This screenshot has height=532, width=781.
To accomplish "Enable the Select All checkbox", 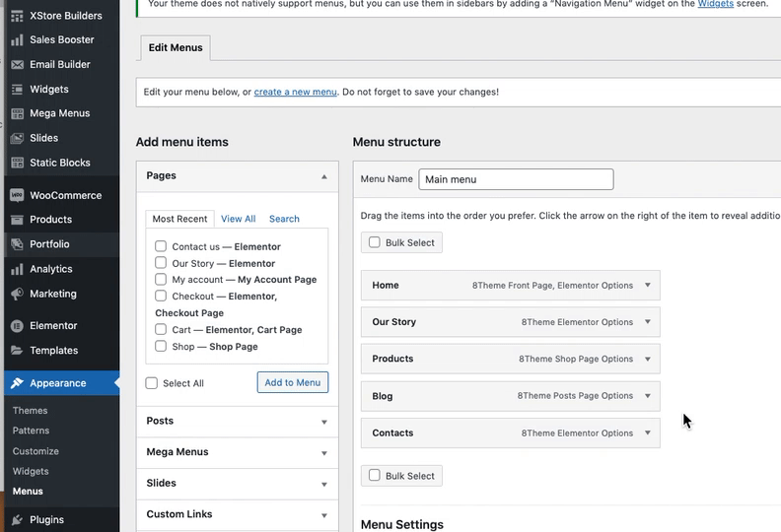I will (x=152, y=383).
